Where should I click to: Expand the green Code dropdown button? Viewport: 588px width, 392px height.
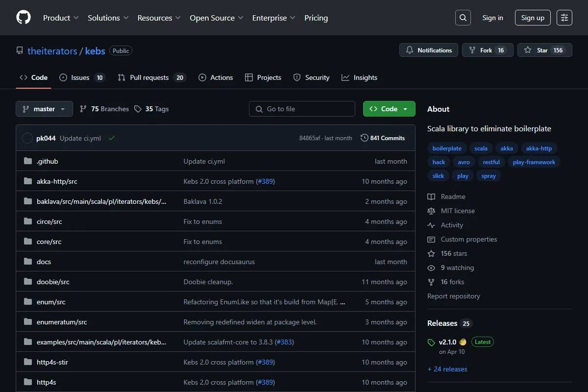tap(389, 109)
